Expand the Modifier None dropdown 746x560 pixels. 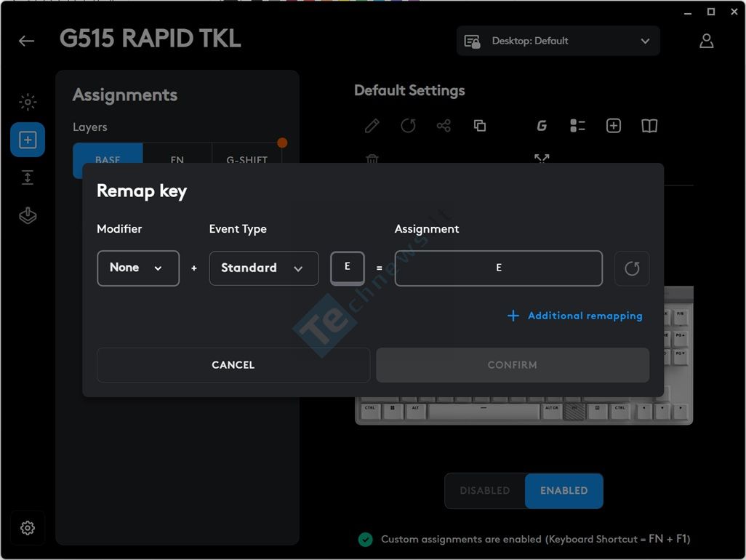137,268
